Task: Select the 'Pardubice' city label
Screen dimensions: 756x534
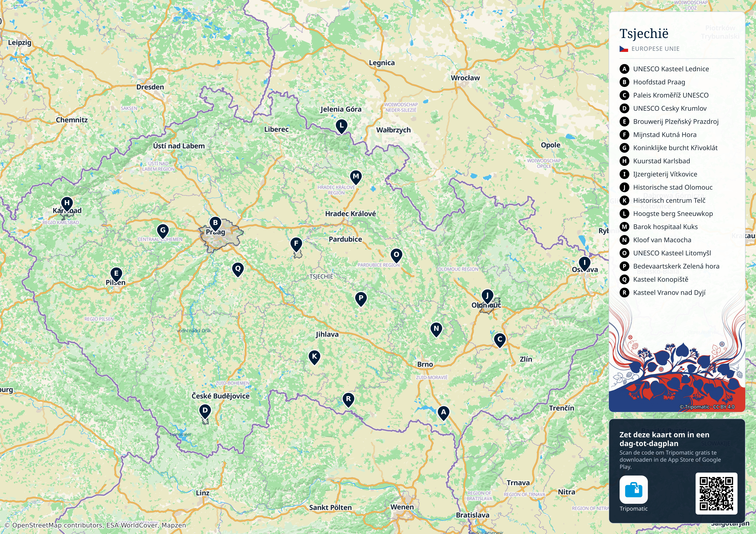Action: coord(345,239)
